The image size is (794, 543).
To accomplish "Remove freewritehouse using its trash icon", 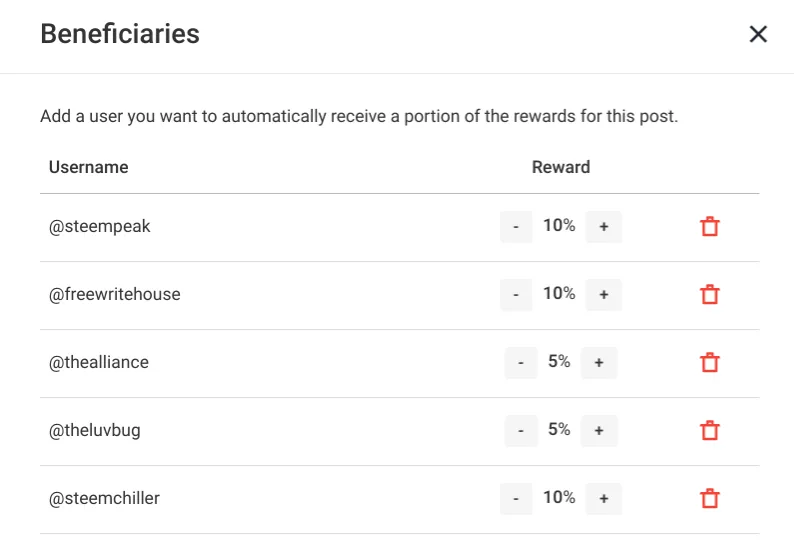I will [710, 294].
